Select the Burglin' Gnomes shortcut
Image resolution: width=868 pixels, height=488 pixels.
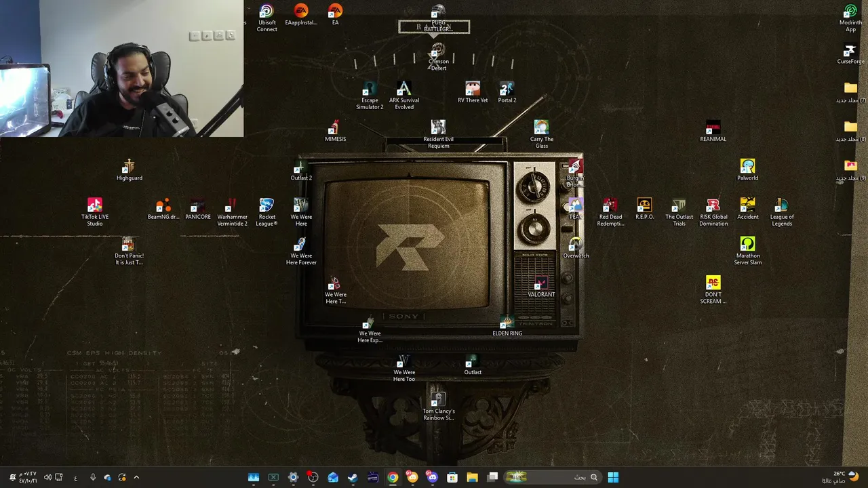coord(576,174)
